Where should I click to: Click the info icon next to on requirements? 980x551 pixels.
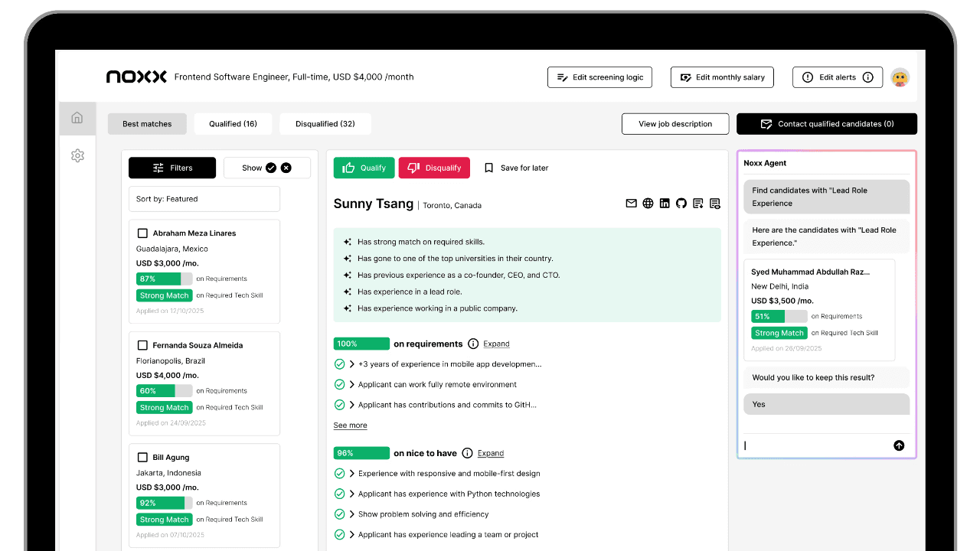coord(473,344)
